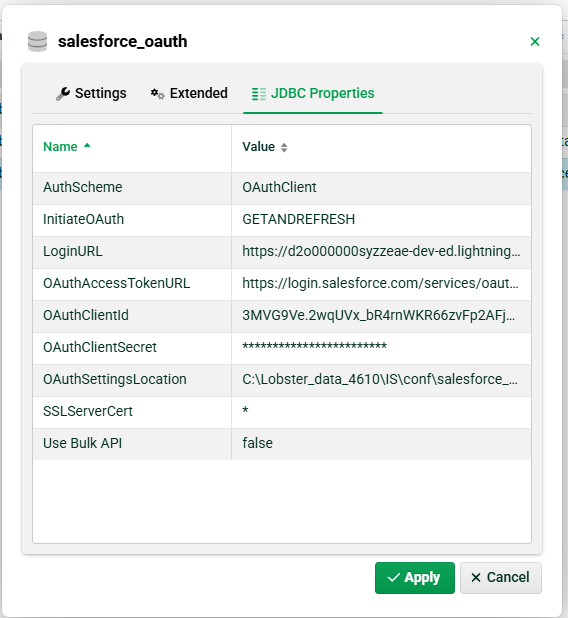
Task: Select the JDBC Properties tab
Action: click(313, 93)
